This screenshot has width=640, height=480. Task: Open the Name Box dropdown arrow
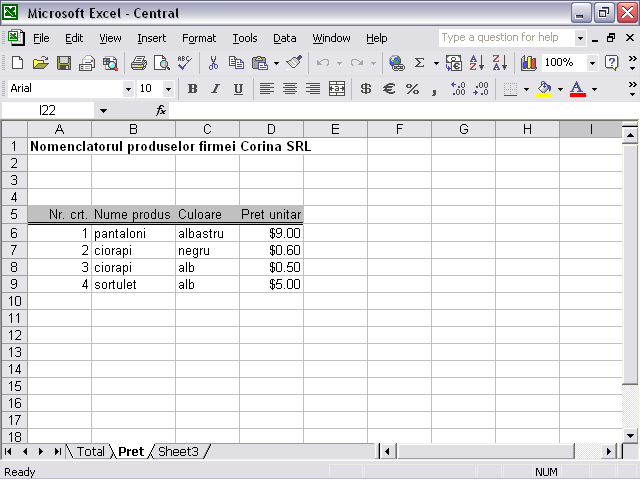pyautogui.click(x=103, y=111)
